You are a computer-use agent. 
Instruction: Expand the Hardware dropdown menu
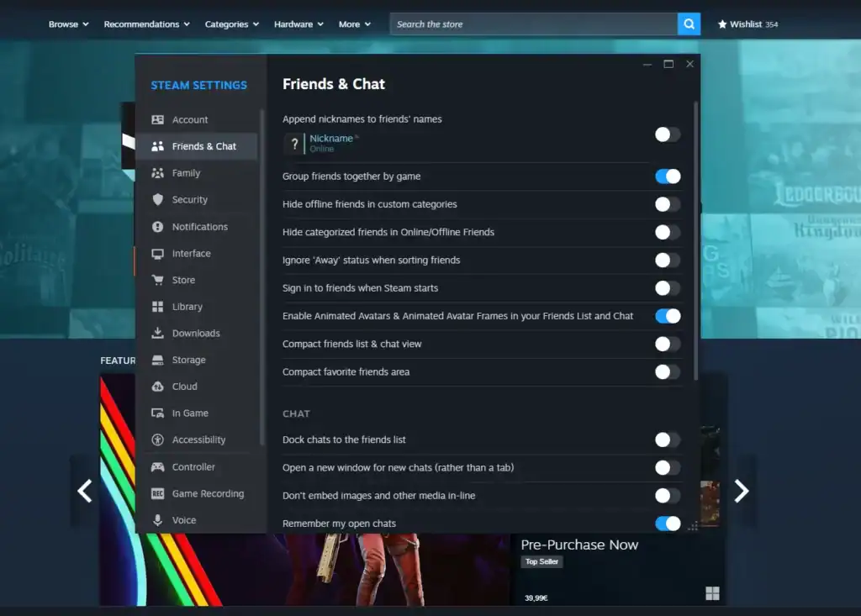coord(298,24)
